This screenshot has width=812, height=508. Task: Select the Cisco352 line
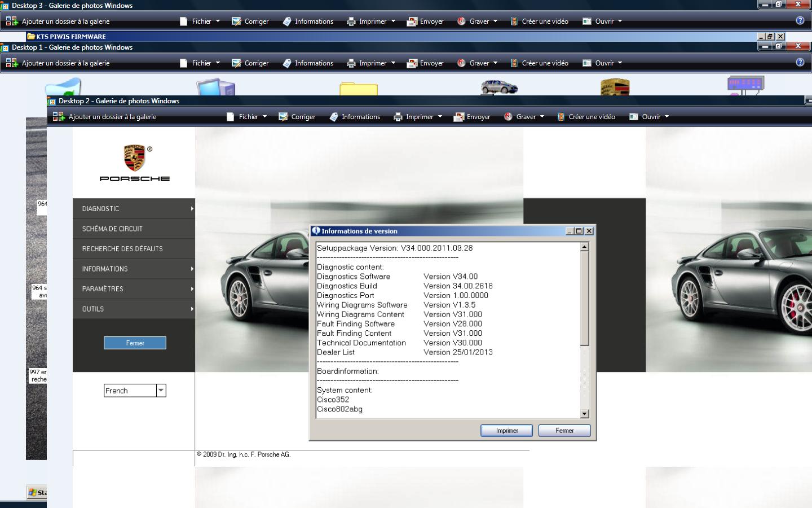[x=333, y=399]
